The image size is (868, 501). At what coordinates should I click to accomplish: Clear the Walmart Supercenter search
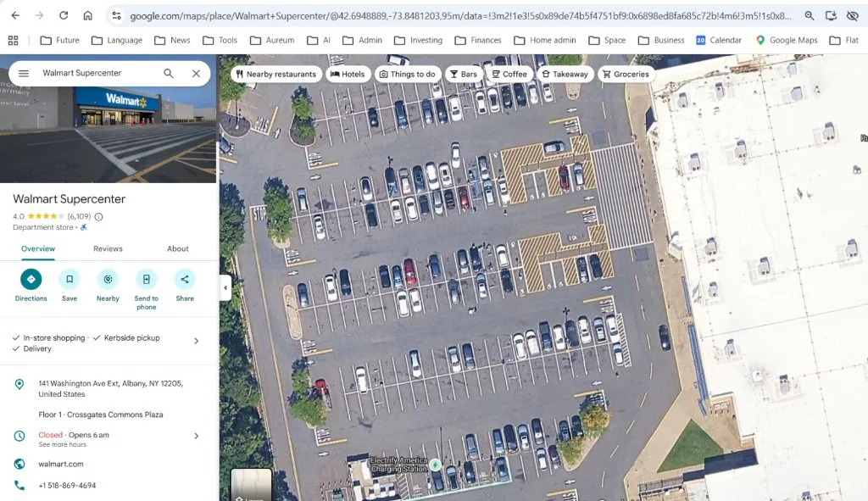196,73
